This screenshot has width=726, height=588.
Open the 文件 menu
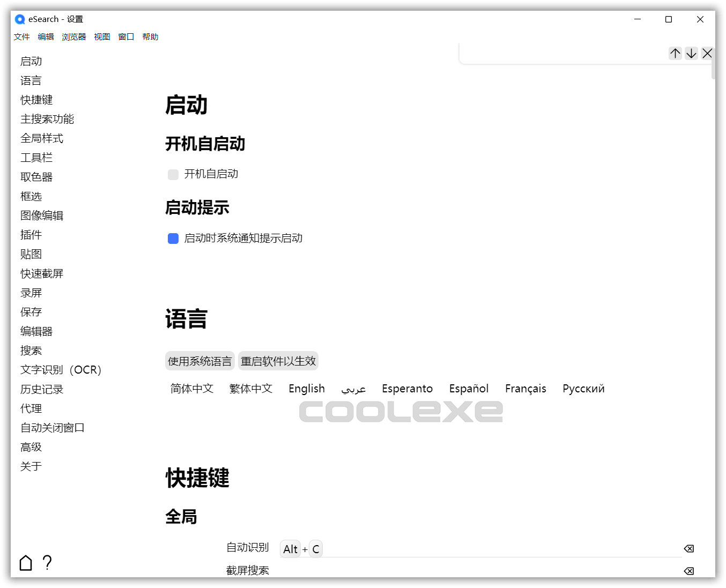pyautogui.click(x=22, y=36)
